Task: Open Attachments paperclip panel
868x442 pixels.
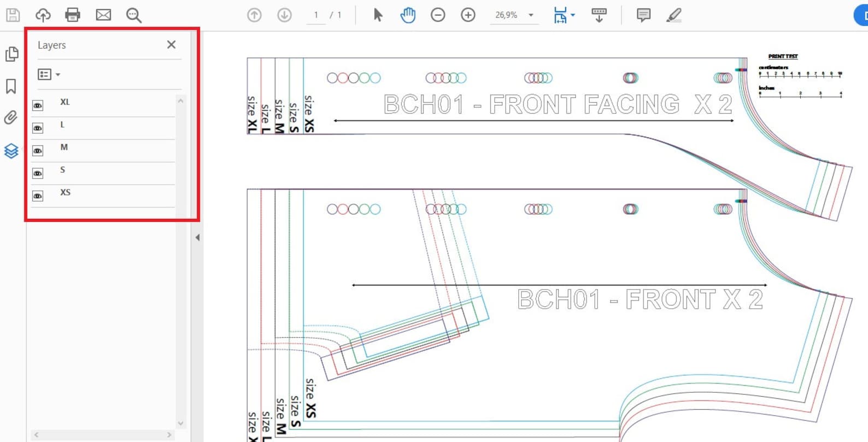Action: [x=11, y=117]
